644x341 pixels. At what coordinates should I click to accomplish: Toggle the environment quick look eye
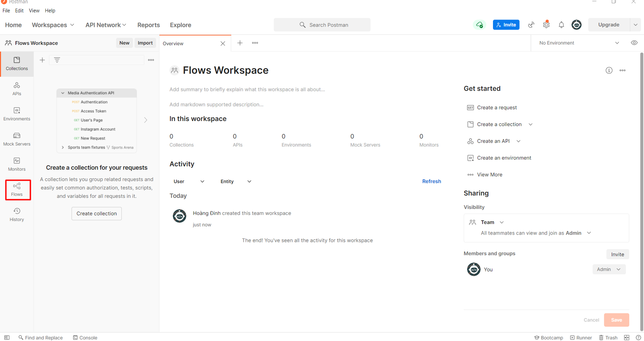coord(634,43)
